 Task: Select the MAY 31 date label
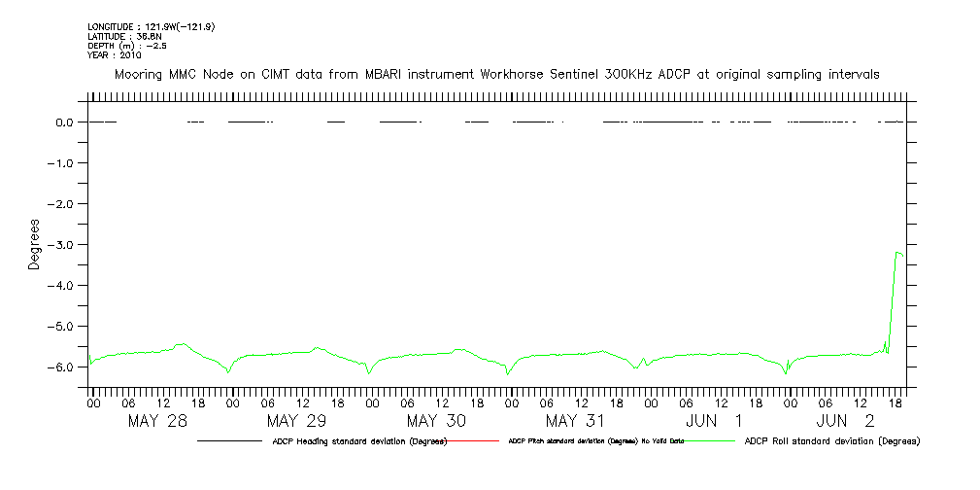point(576,421)
